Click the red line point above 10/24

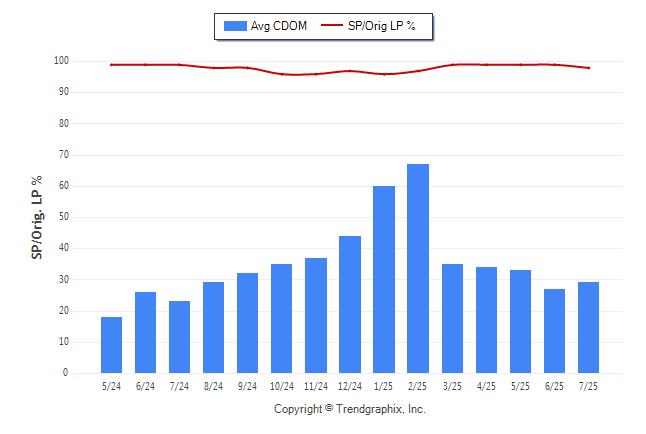tap(282, 74)
